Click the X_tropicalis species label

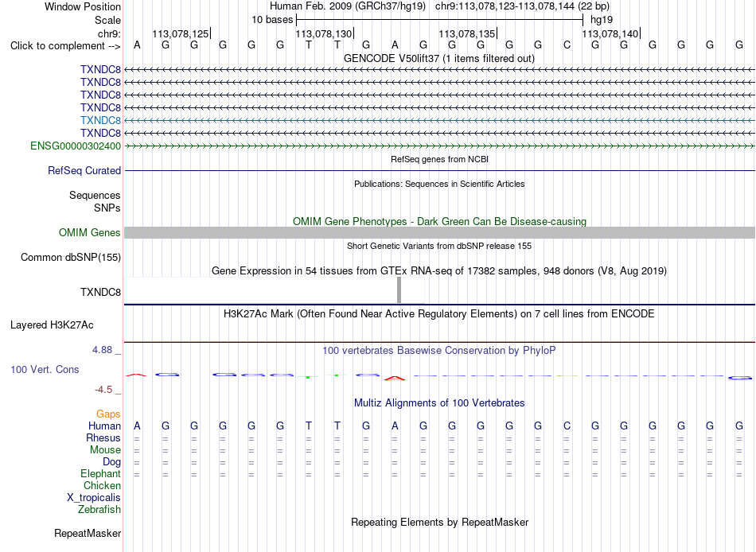(94, 498)
